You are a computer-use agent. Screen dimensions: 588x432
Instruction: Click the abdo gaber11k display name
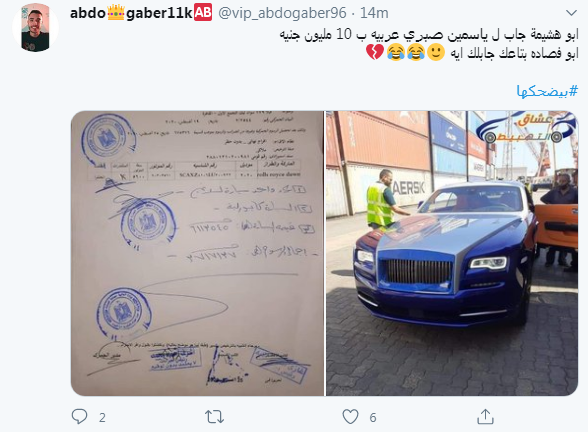click(131, 13)
